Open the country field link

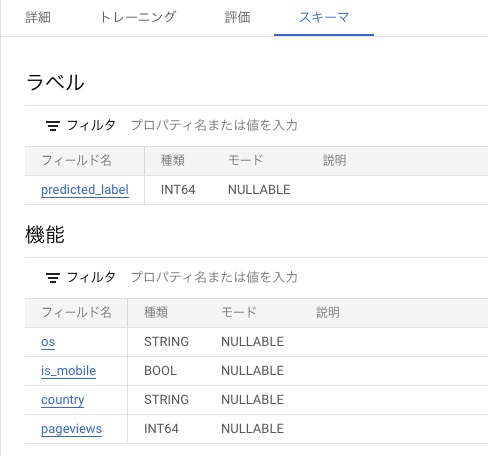63,400
